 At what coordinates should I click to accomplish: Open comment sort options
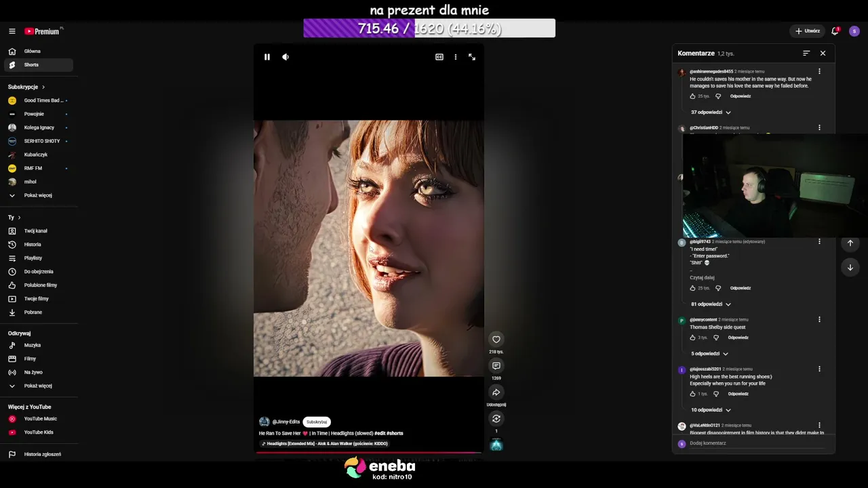coord(806,53)
